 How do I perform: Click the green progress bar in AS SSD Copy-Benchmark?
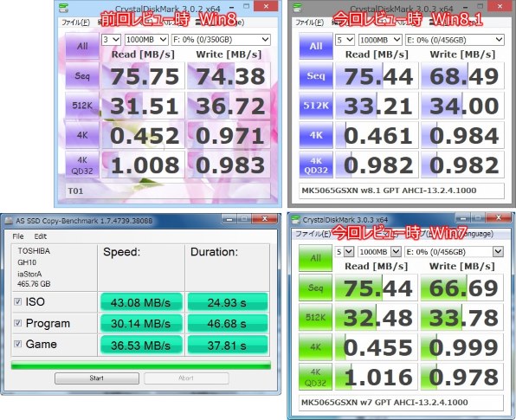click(141, 365)
